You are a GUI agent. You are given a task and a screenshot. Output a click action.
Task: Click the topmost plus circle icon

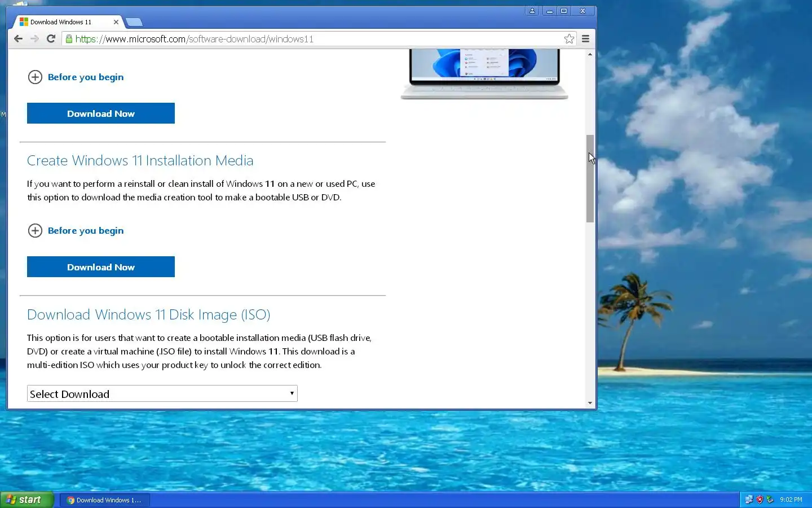tap(35, 77)
